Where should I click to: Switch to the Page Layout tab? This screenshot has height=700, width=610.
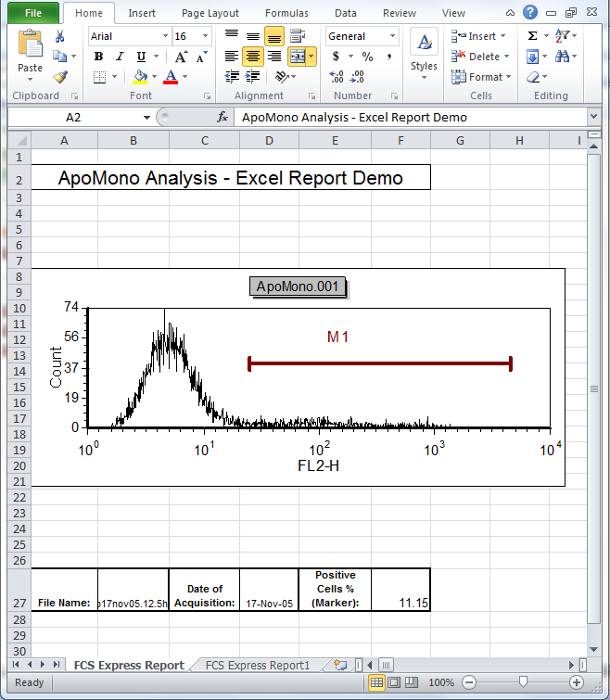[x=210, y=13]
